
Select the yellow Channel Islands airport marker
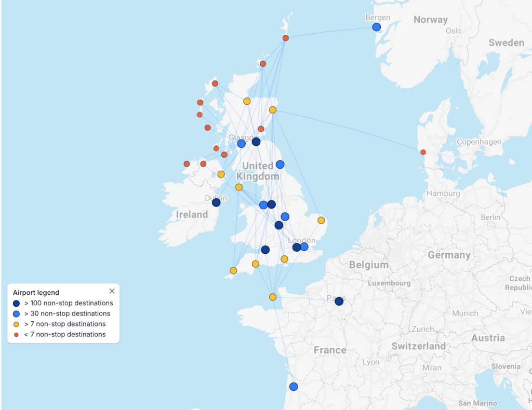[x=273, y=297]
